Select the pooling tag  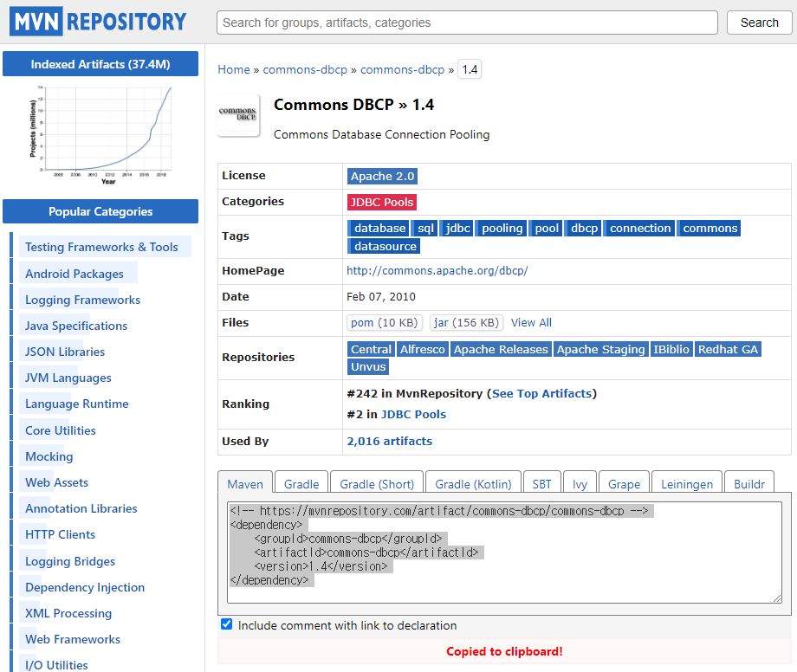pos(502,228)
